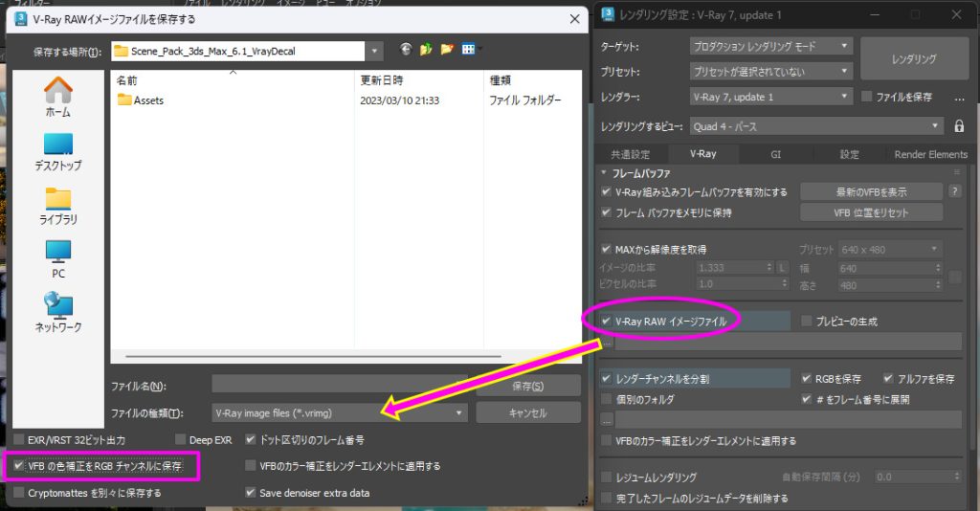Toggle V-Ray RAW image file checkbox

pos(606,322)
